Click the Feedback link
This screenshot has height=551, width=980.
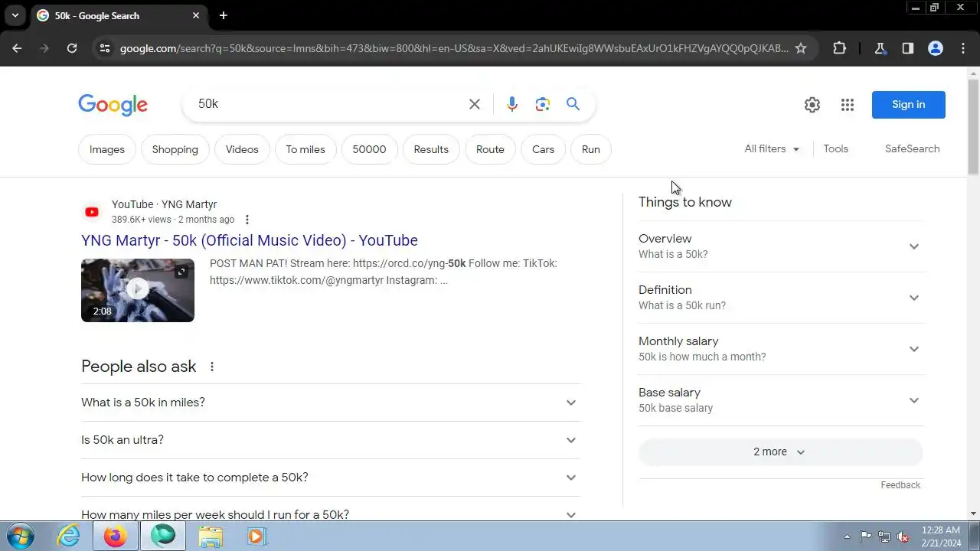pos(900,485)
